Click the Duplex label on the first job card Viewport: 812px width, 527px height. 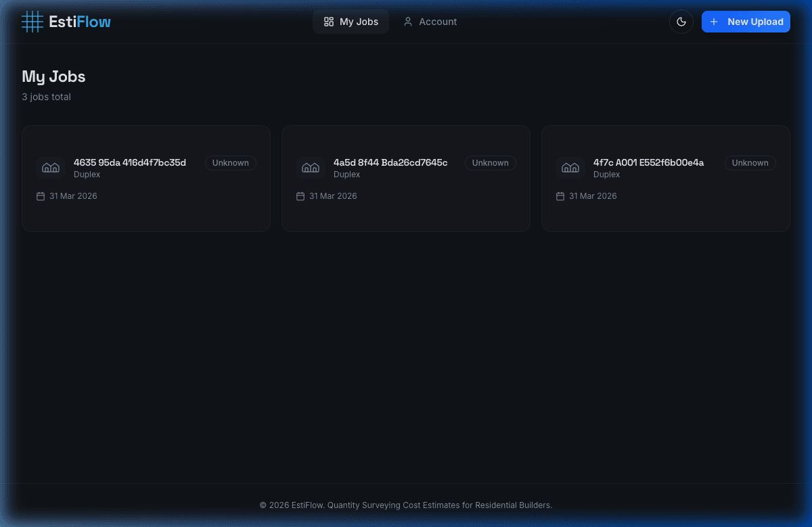[87, 174]
